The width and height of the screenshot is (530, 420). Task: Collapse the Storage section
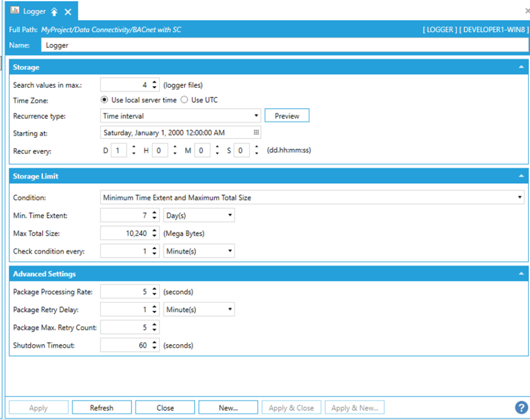click(x=521, y=67)
